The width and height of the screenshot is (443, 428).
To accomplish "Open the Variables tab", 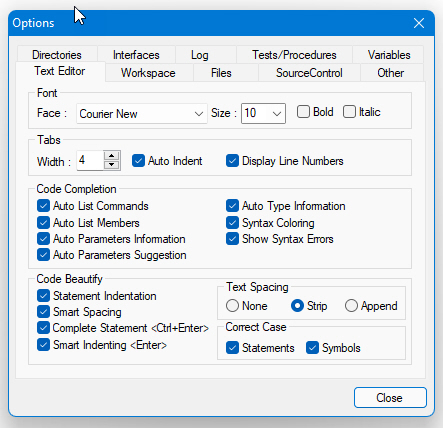I will click(x=389, y=55).
